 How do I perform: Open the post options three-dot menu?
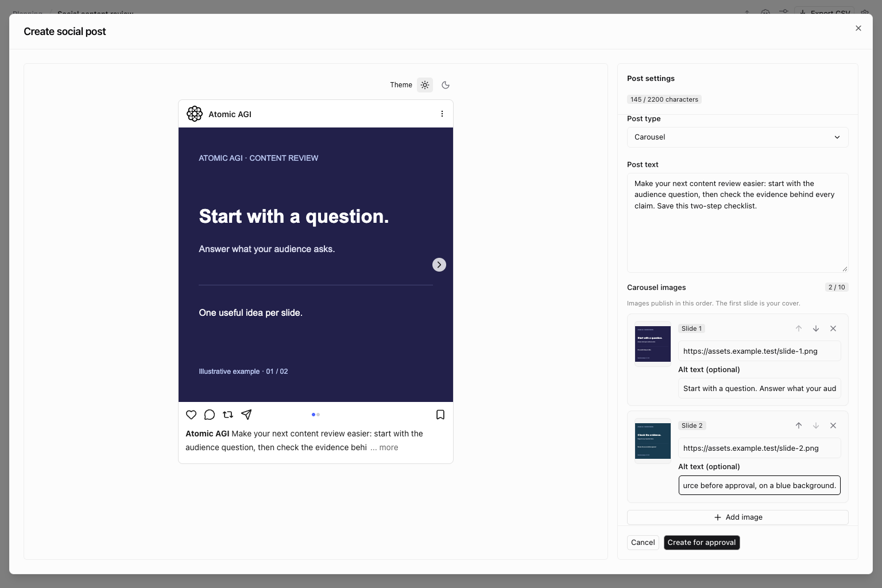click(x=442, y=114)
